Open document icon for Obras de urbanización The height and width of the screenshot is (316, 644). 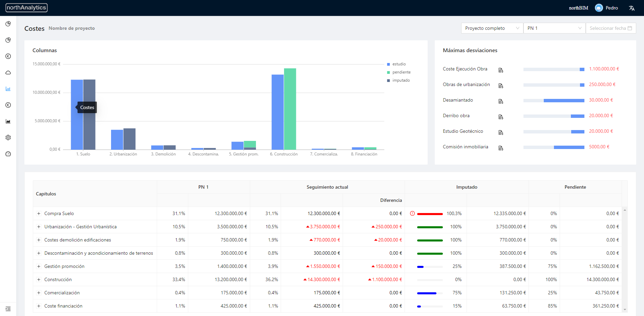click(x=501, y=86)
